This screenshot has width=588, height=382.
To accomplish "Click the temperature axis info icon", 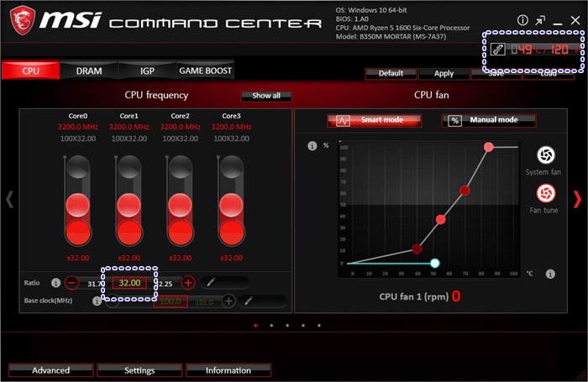I will click(549, 274).
